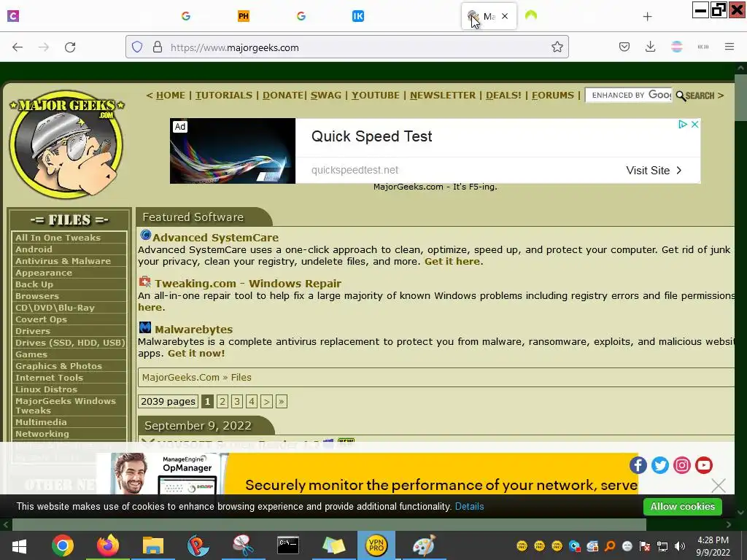Viewport: 747px width, 560px height.
Task: Switch to the IK tab
Action: pyautogui.click(x=357, y=16)
